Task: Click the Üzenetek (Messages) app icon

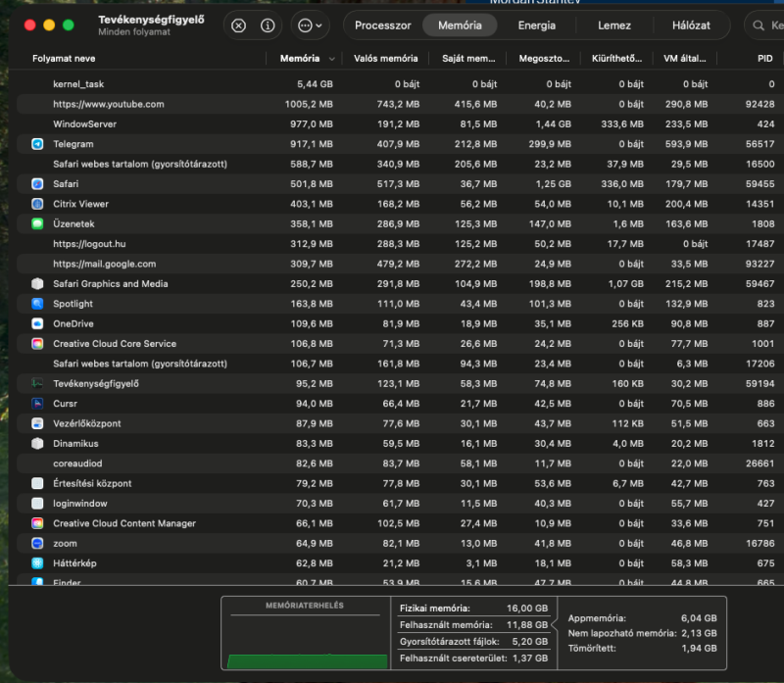Action: [x=37, y=224]
